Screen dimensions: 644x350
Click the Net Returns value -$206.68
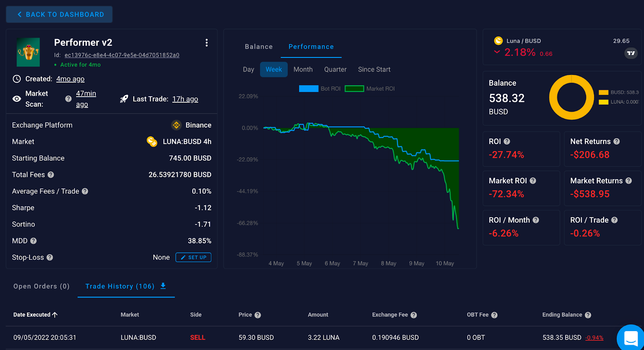click(590, 155)
